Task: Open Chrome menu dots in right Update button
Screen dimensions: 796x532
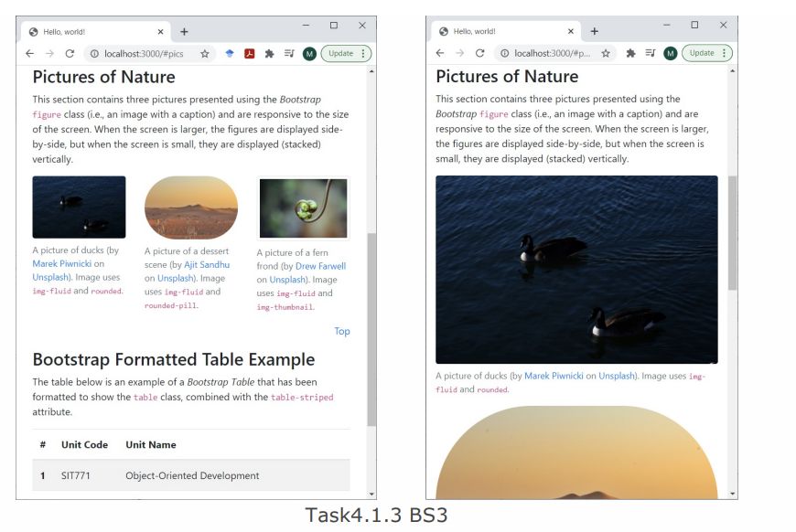Action: pyautogui.click(x=724, y=53)
